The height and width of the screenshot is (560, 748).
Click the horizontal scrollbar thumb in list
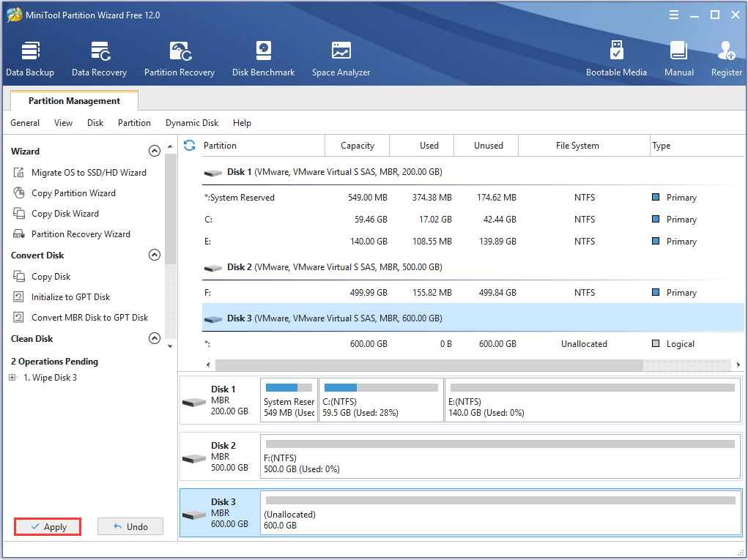(x=429, y=365)
